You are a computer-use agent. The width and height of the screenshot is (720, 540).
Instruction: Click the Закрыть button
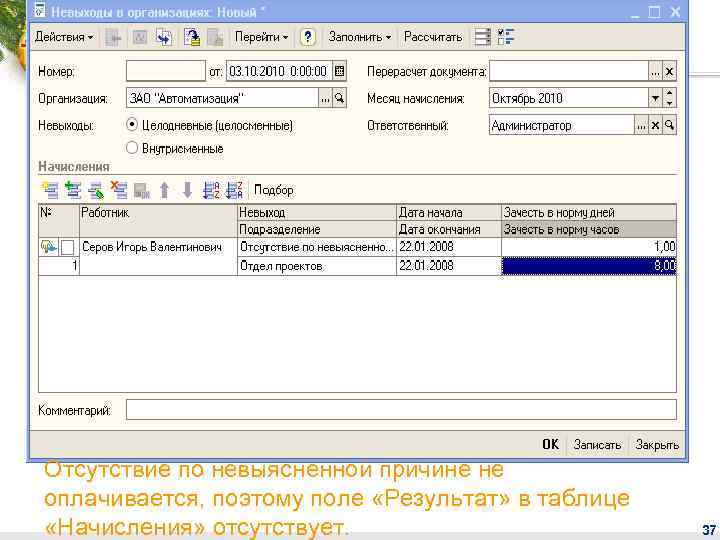[x=657, y=444]
